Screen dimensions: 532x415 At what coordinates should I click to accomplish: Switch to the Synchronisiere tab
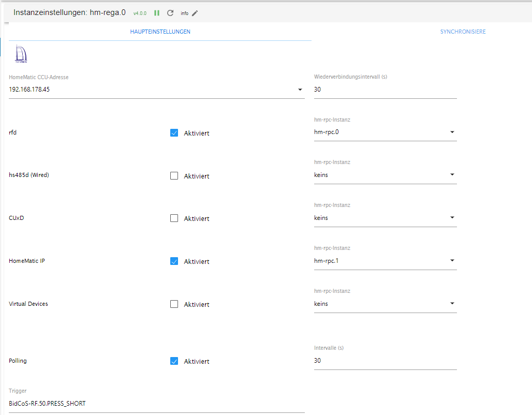point(463,32)
